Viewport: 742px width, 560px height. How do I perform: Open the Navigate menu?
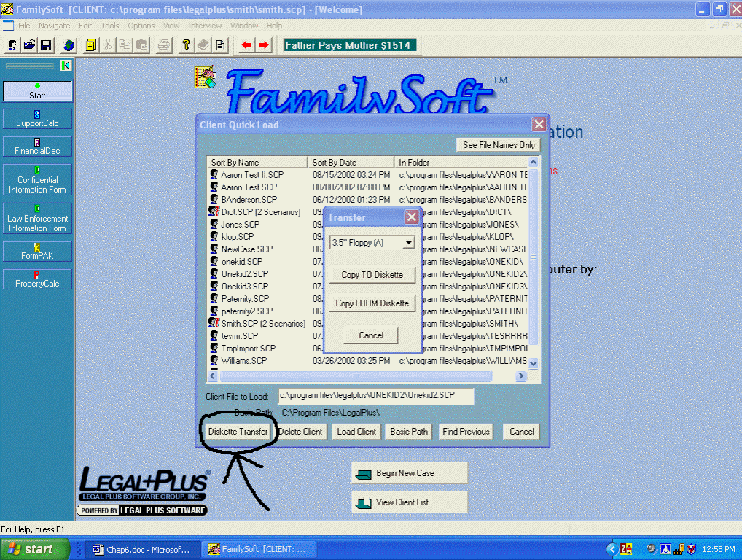55,26
